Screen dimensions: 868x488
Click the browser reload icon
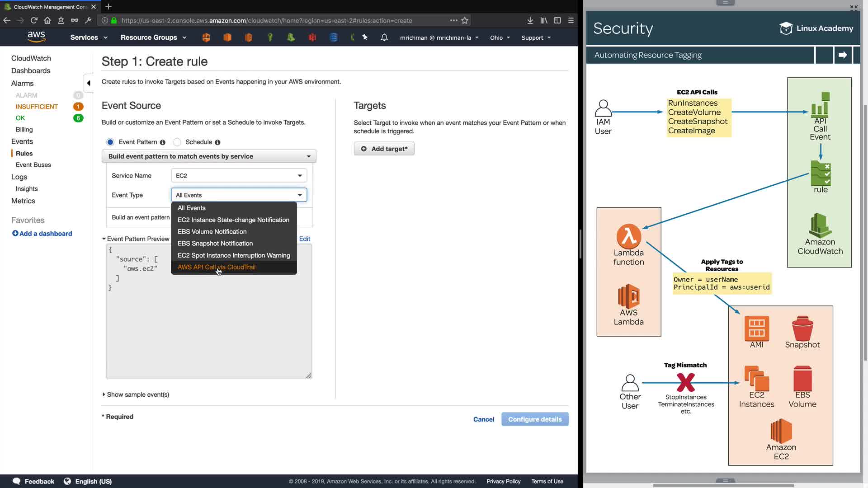[x=34, y=20]
